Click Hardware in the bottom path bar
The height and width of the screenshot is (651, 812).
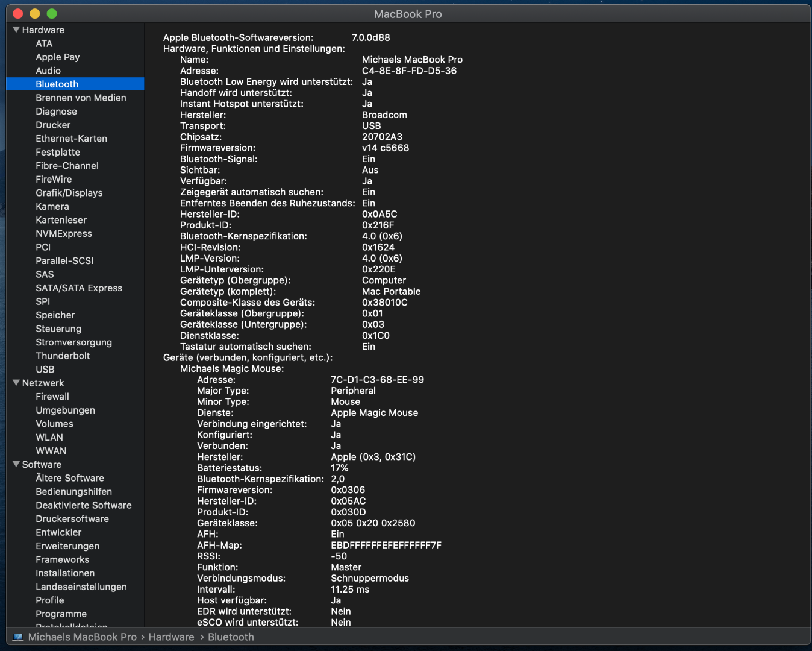[172, 637]
